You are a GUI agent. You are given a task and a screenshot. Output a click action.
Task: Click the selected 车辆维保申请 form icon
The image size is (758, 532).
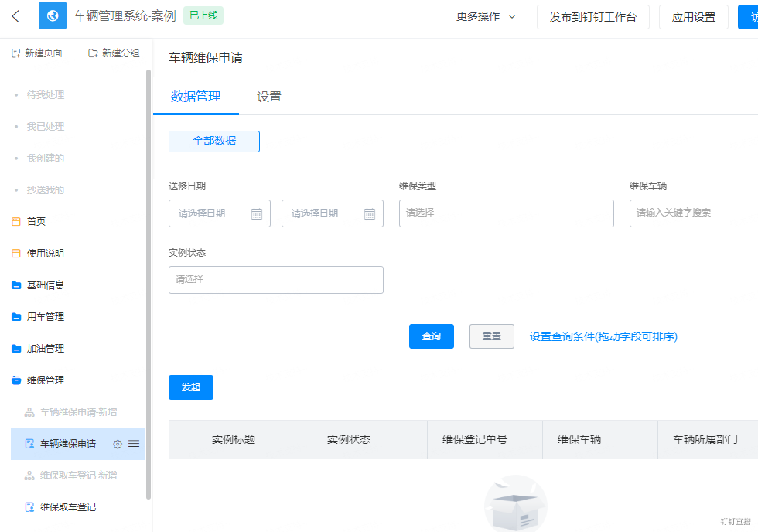pos(29,444)
